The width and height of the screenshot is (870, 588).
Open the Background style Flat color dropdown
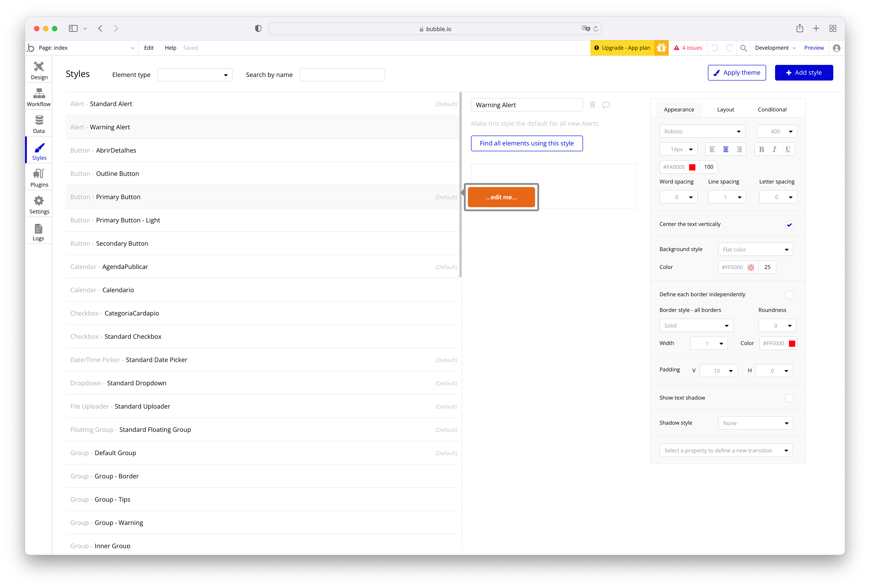[x=755, y=250]
